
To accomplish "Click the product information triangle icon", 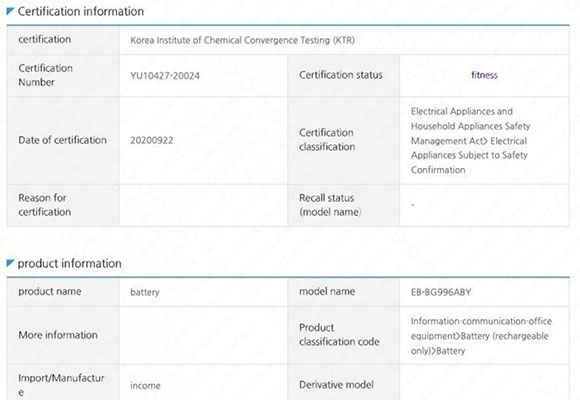I will pos(10,263).
